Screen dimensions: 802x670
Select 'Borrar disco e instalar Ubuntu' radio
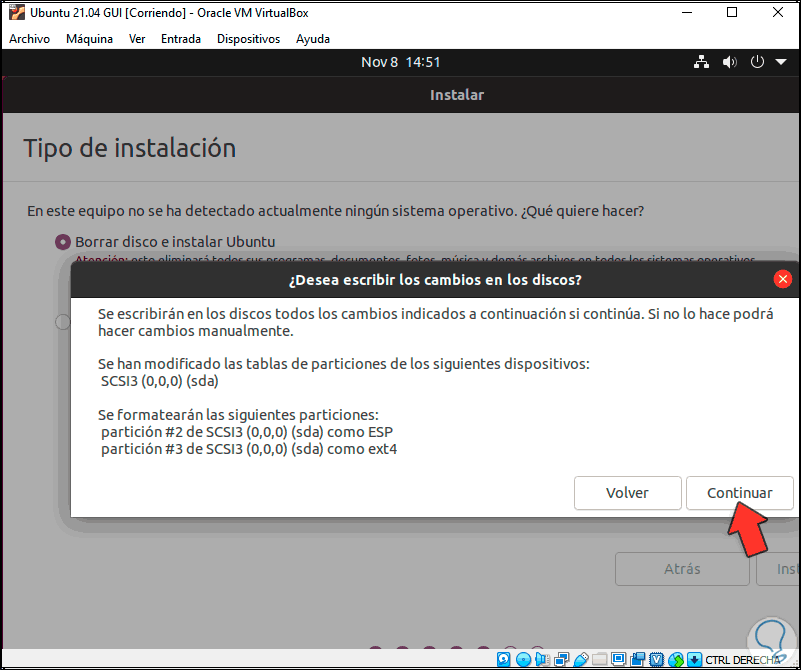(63, 242)
